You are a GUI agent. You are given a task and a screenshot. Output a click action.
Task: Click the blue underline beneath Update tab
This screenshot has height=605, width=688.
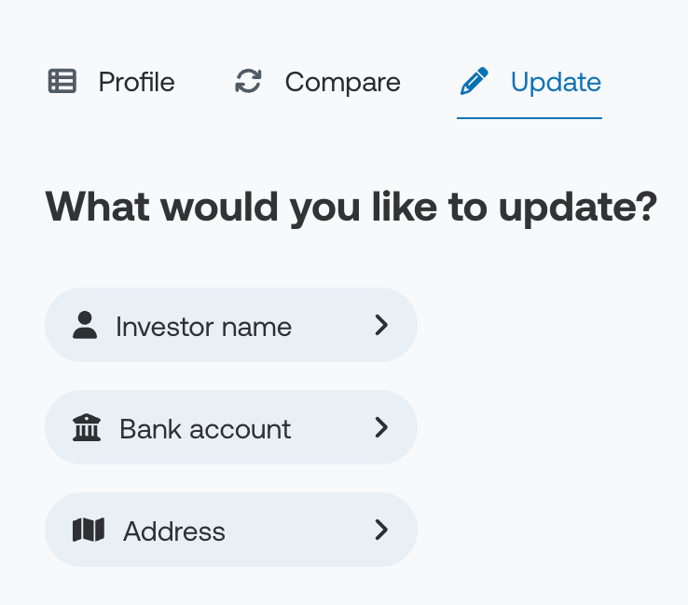pos(529,118)
